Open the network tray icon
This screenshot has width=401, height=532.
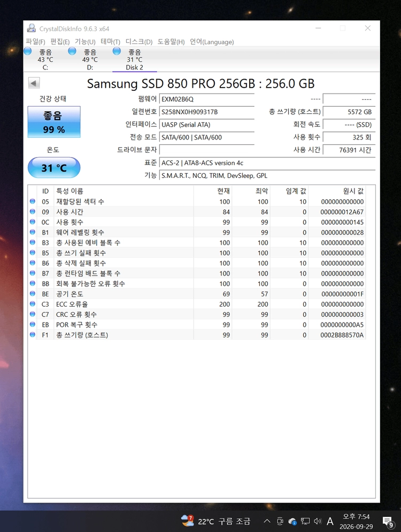coord(305,521)
